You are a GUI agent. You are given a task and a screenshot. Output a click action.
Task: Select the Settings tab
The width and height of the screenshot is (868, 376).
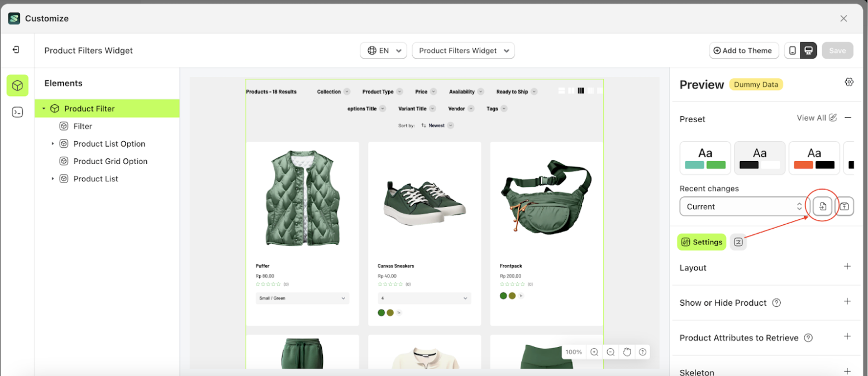702,242
